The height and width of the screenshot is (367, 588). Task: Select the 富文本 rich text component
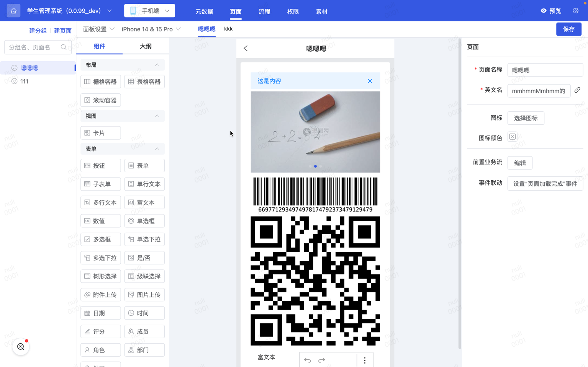pyautogui.click(x=144, y=202)
